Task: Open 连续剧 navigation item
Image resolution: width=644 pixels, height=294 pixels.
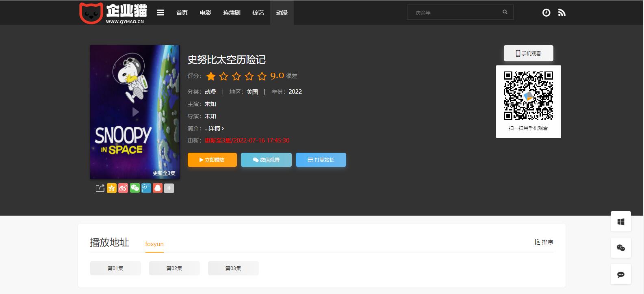Action: click(x=232, y=13)
